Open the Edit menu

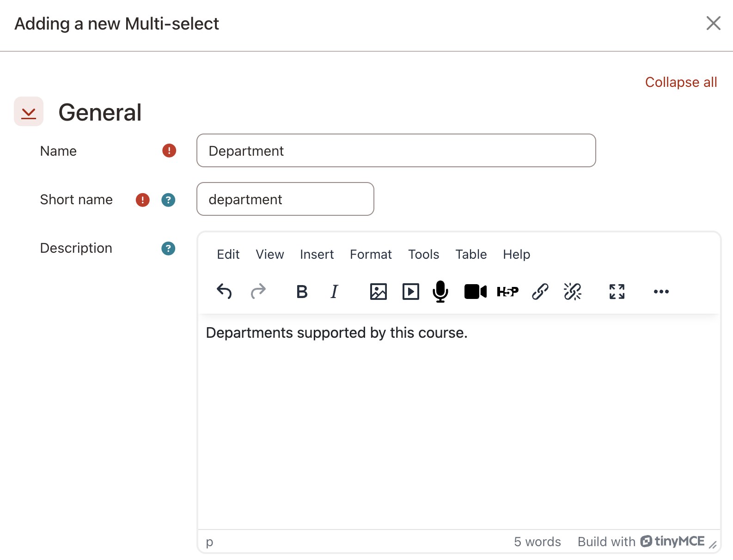point(228,255)
